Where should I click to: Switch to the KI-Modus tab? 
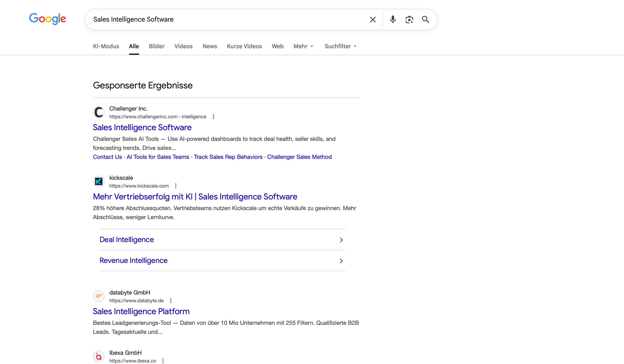106,46
